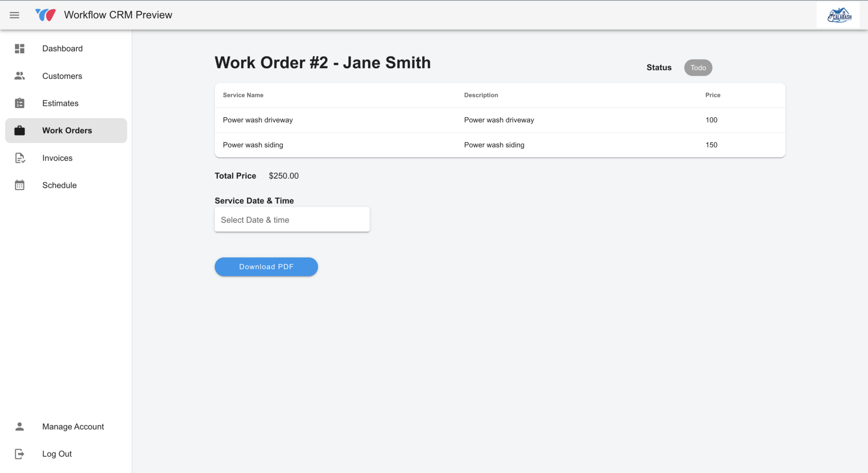Viewport: 868px width, 473px height.
Task: Select the Schedule menu item
Action: point(59,185)
